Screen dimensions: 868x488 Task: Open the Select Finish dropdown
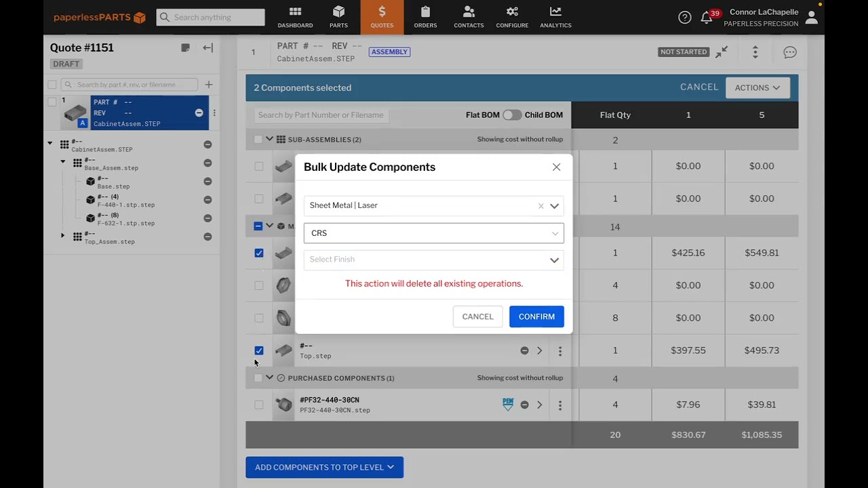point(434,260)
